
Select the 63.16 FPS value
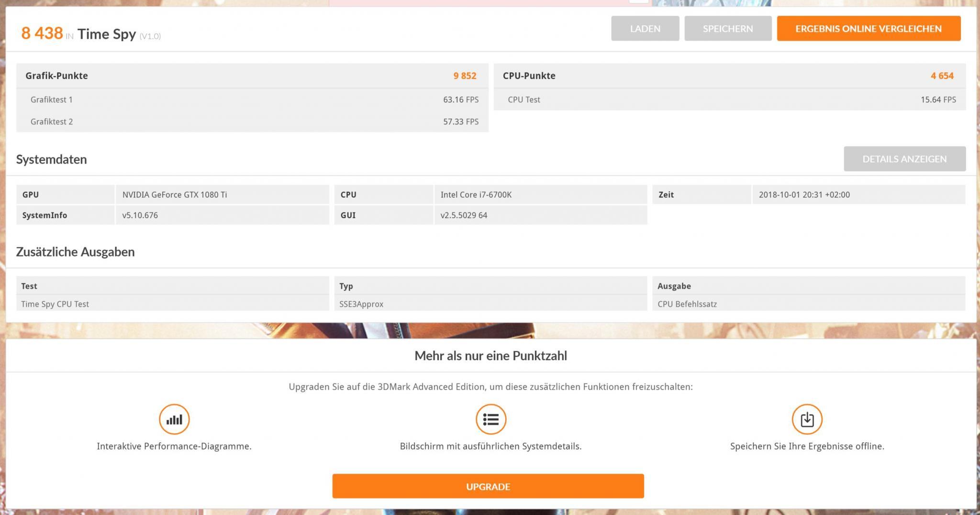(x=461, y=99)
